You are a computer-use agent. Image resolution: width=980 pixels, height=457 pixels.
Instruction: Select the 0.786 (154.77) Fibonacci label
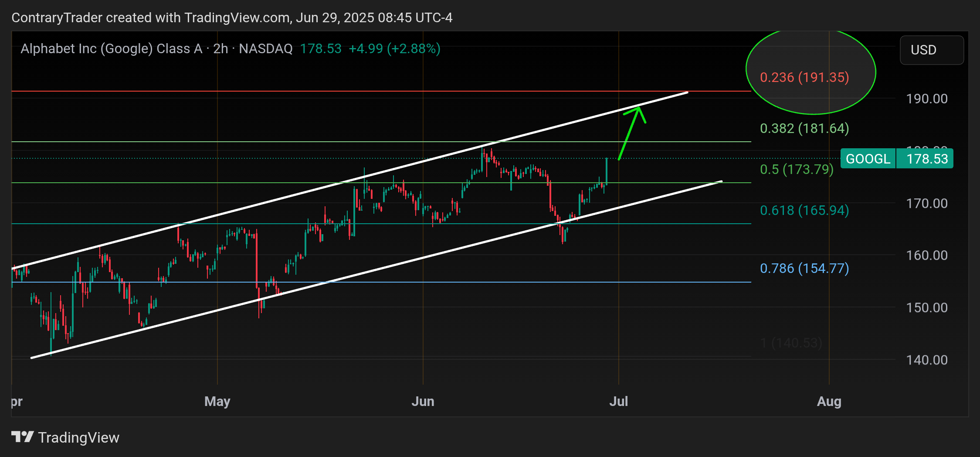pyautogui.click(x=804, y=268)
